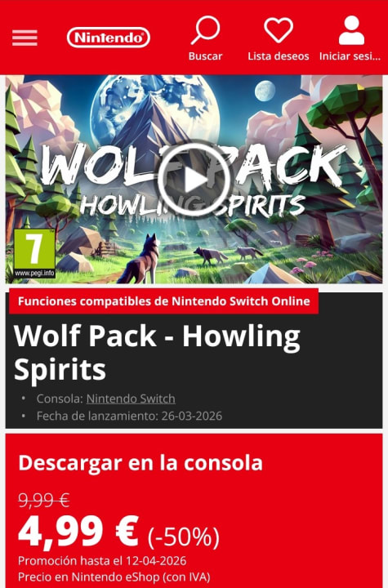
Task: Select the Buscar label
Action: tap(205, 56)
